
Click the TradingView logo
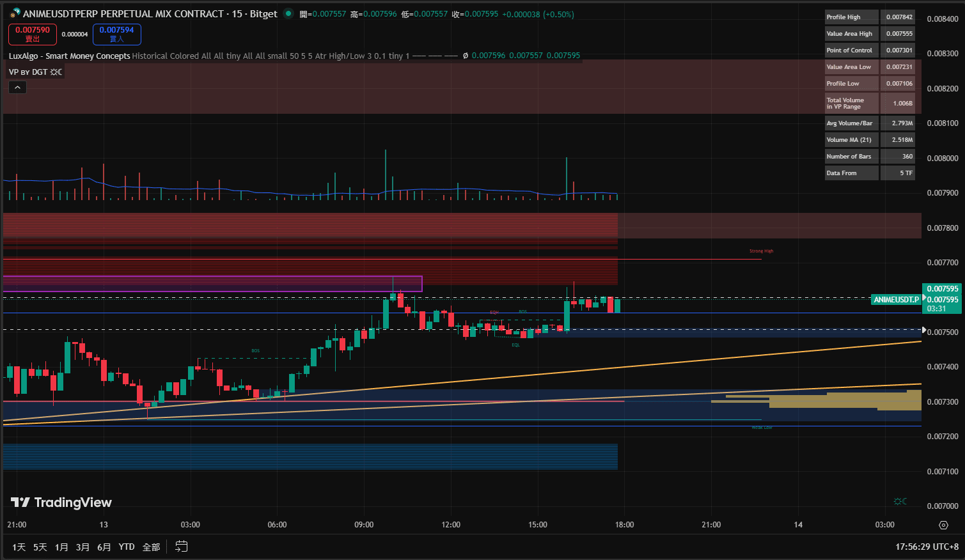tap(61, 502)
